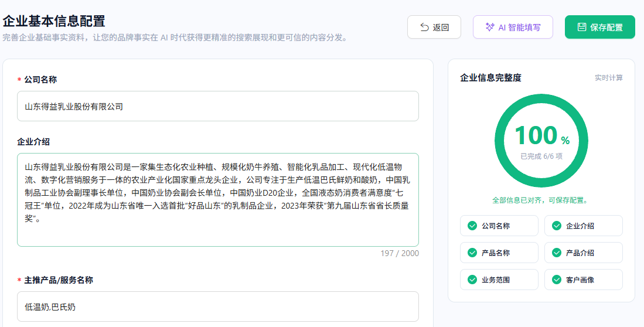Click the 公司名称 field label above the input
This screenshot has width=644, height=327.
(x=40, y=80)
